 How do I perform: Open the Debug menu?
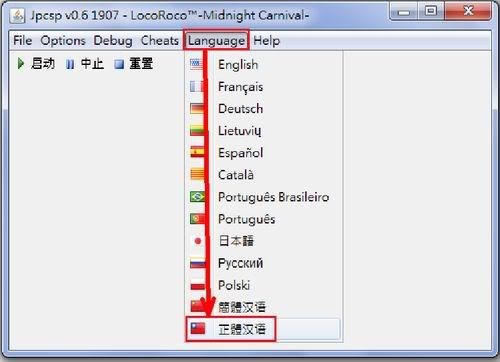113,41
